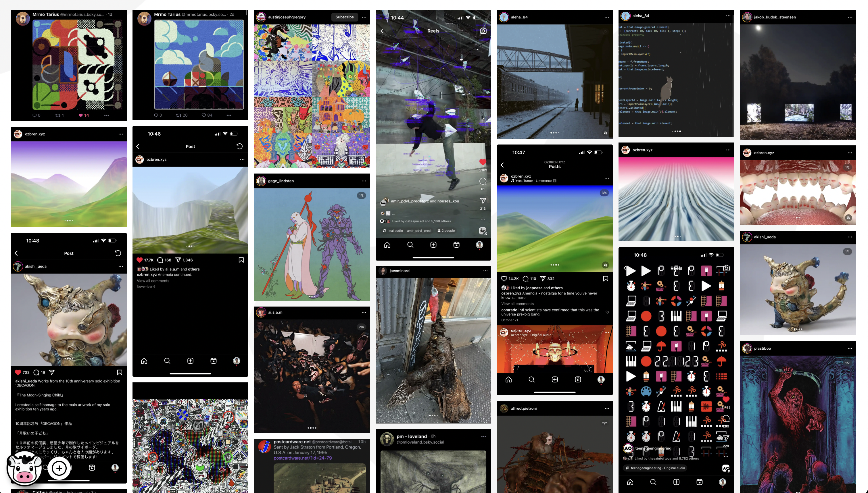The height and width of the screenshot is (493, 868).
Task: Open more options on jaexminard post
Action: 485,271
